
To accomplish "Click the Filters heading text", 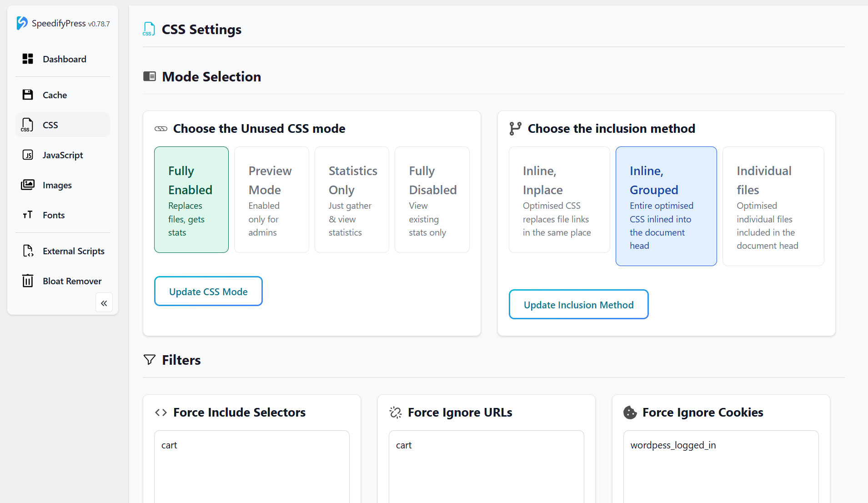I will (x=181, y=360).
